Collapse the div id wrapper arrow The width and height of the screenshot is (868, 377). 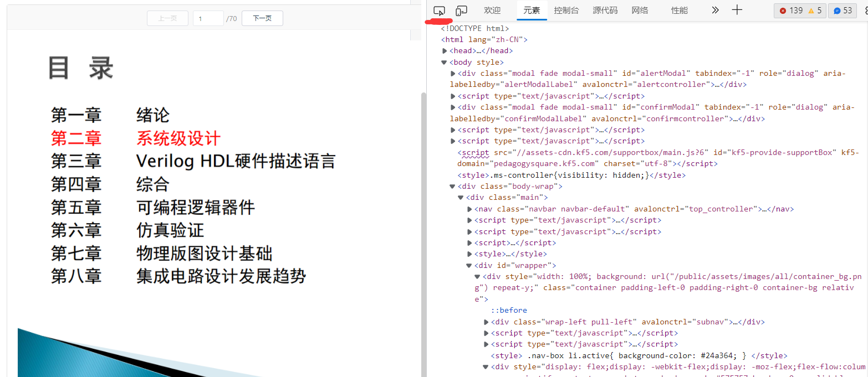click(x=469, y=266)
